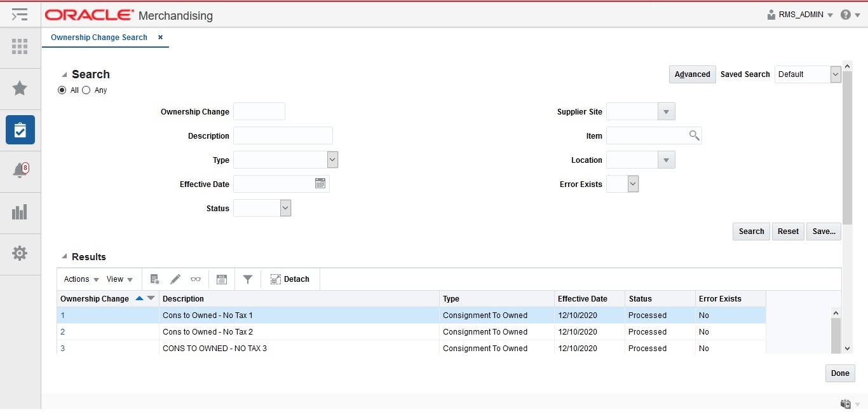Click the Settings gear icon in sidebar
Screen dimensions: 868x416
pyautogui.click(x=20, y=254)
